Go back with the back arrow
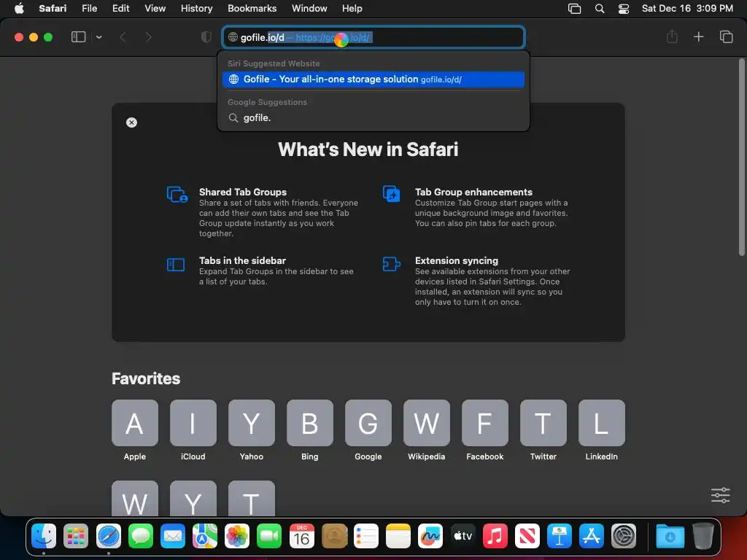747x560 pixels. tap(123, 37)
